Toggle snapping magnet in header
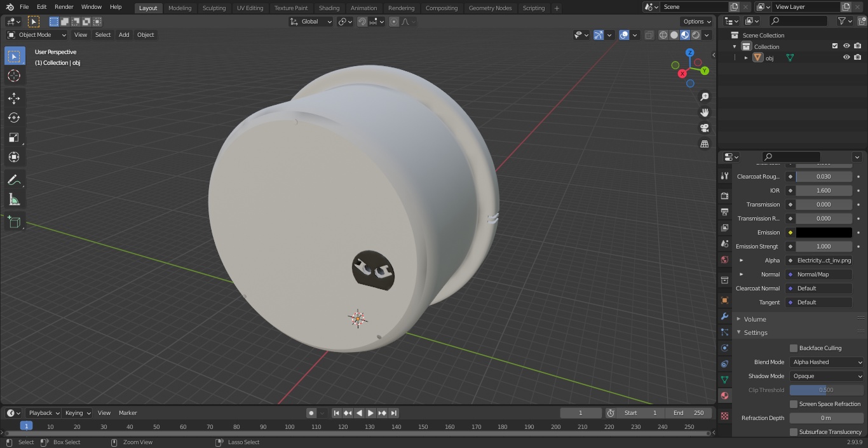The image size is (868, 448). click(x=362, y=22)
